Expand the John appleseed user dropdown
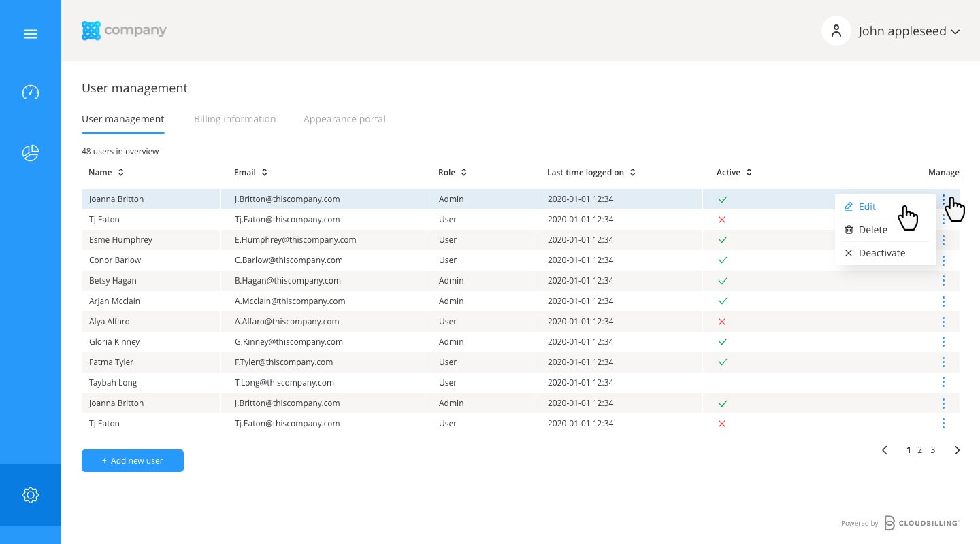The image size is (980, 544). 955,32
